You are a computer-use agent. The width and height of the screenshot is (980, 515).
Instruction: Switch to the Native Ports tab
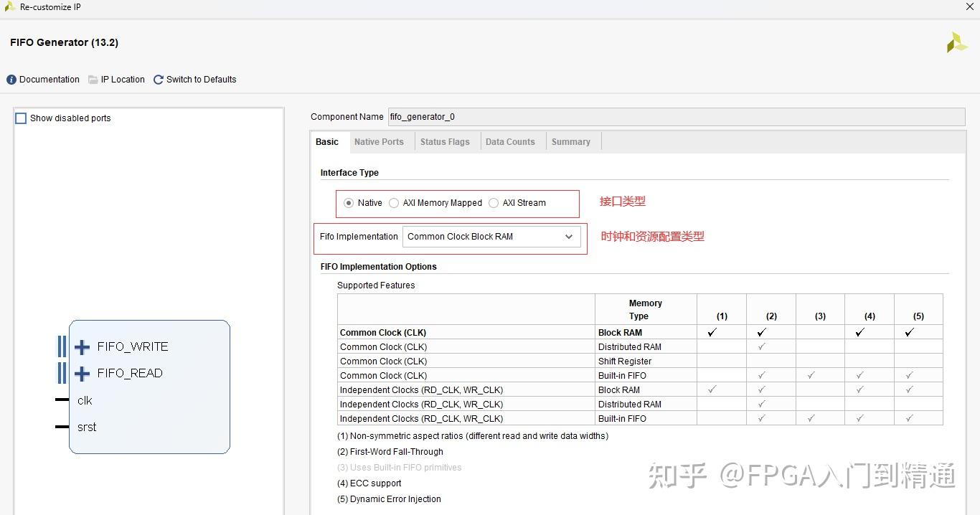379,142
